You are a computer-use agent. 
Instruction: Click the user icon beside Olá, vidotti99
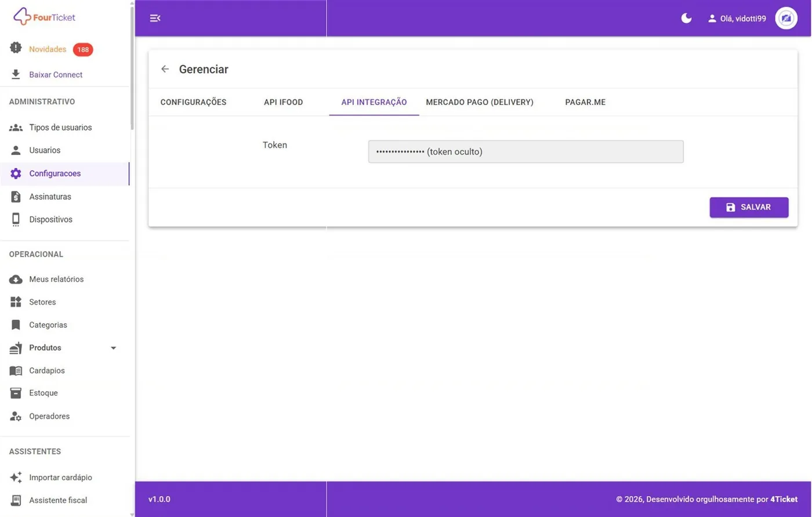712,19
